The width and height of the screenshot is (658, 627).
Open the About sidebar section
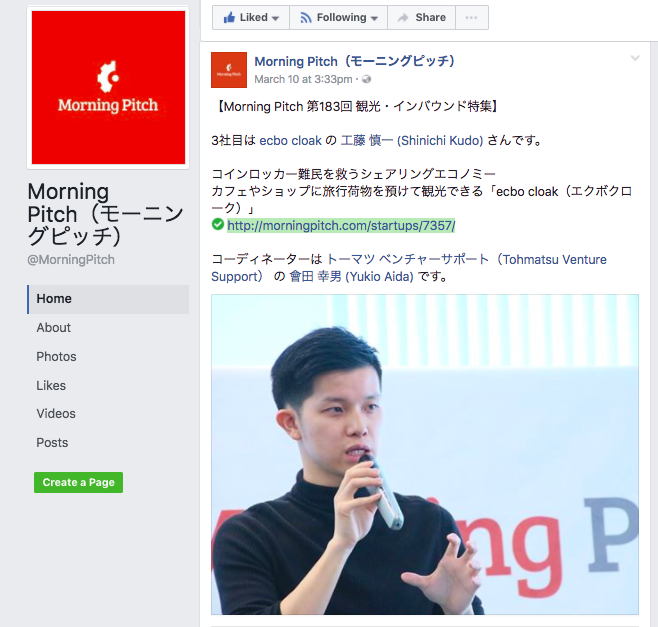54,327
